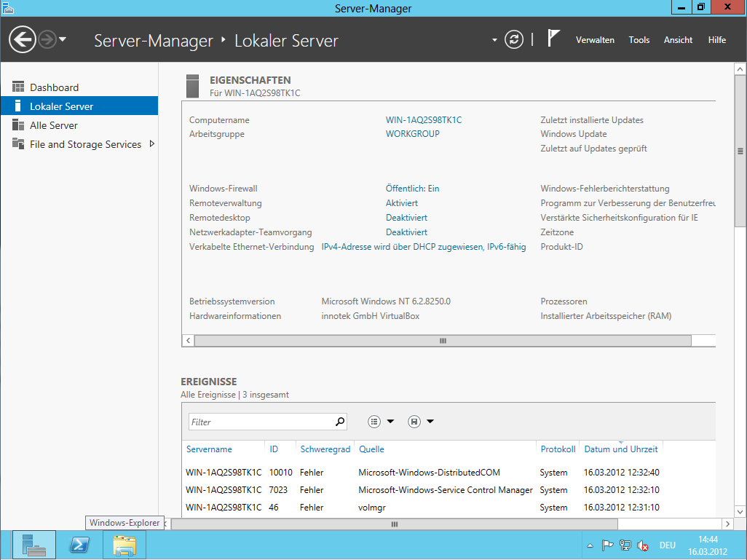Open the list options icon beside the filter
The image size is (747, 560).
374,422
